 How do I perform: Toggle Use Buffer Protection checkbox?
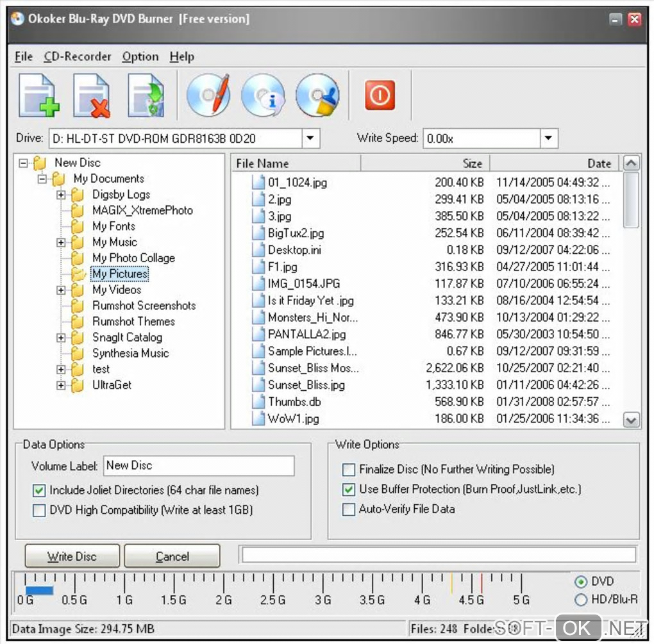click(x=348, y=490)
